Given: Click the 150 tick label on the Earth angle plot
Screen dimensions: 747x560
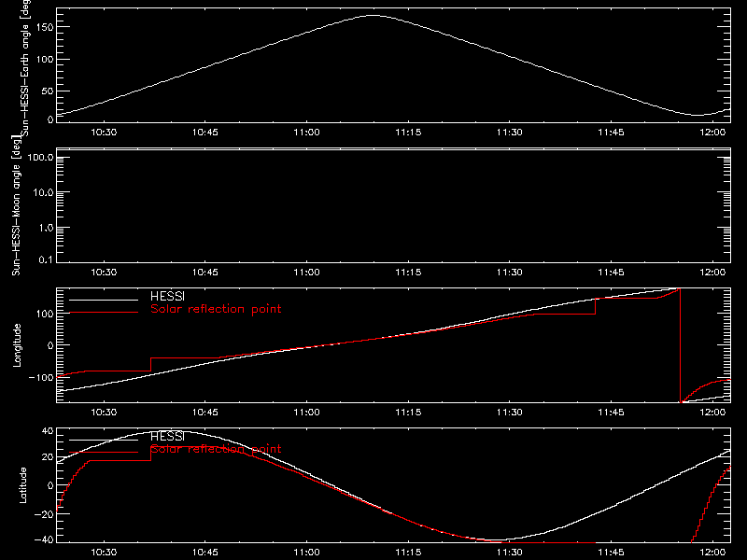Looking at the screenshot, I should (45, 27).
